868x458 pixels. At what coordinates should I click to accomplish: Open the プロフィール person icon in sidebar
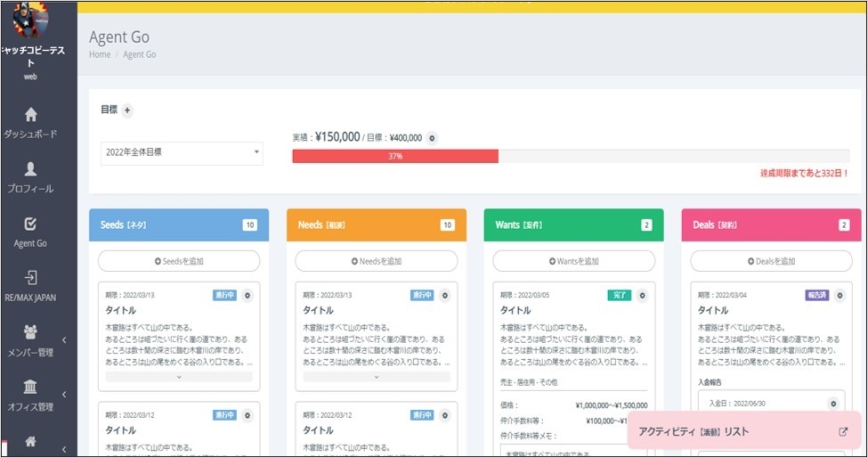tap(30, 168)
